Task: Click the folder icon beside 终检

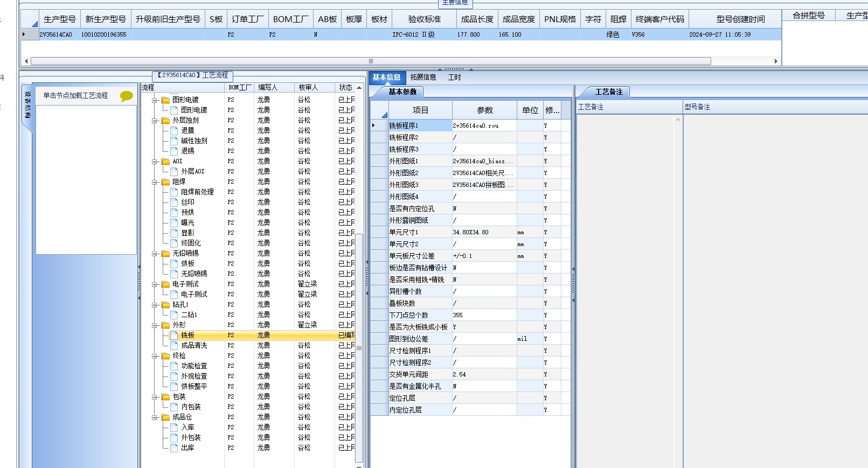Action: point(166,356)
